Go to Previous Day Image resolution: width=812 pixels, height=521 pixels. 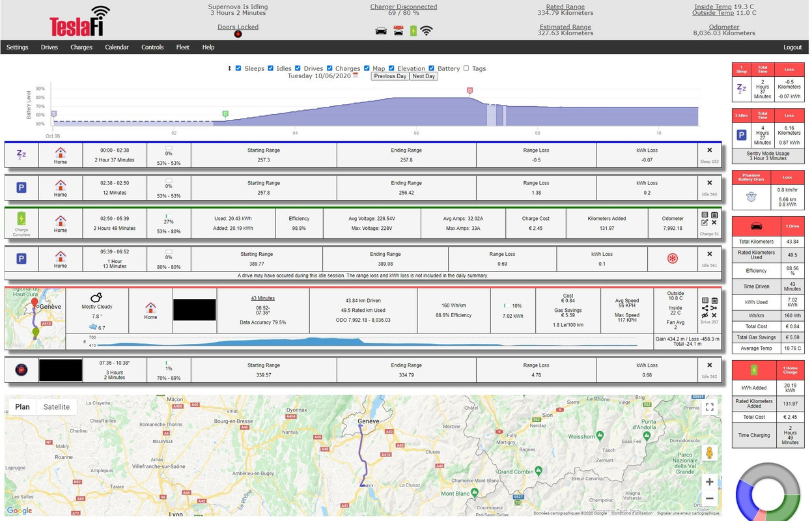click(x=390, y=76)
